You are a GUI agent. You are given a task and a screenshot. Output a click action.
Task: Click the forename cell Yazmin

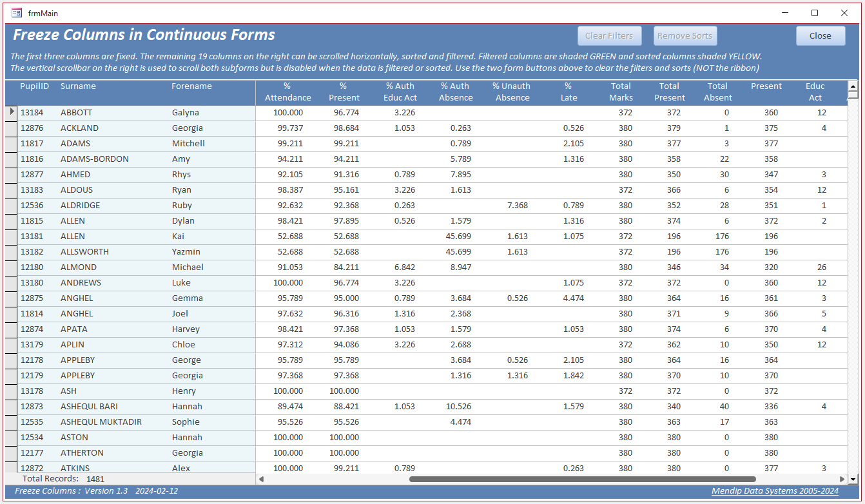[186, 252]
